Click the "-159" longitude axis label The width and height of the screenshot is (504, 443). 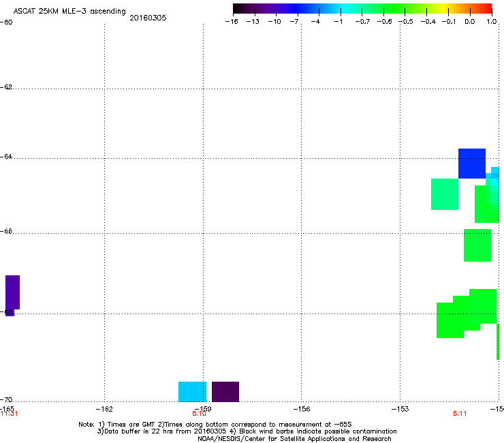[x=203, y=409]
